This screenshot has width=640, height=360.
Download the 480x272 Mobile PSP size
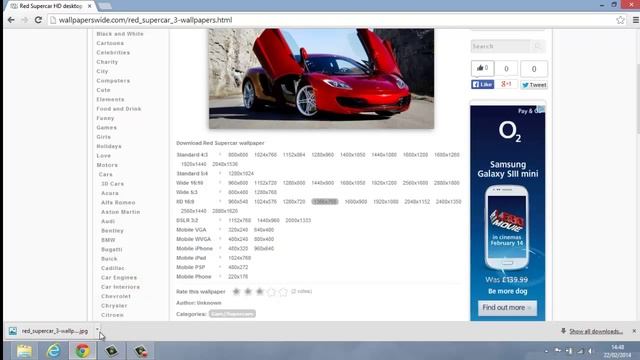238,267
